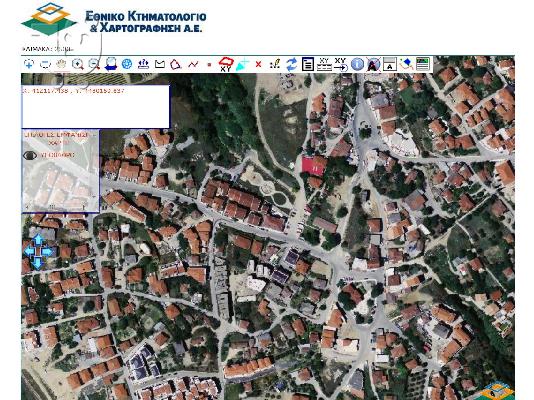Screen dimensions: 534x400
Task: Refresh the map with blue arrows
Action: [x=292, y=64]
